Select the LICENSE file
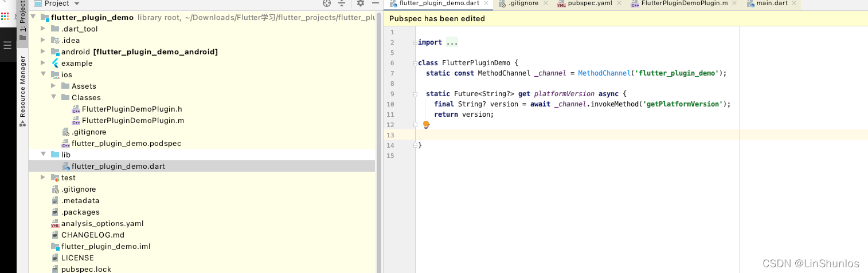The image size is (868, 273). 77,258
